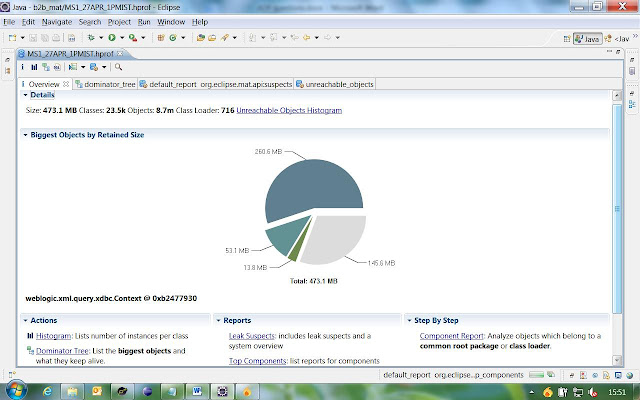Switch to default_report apisuspects tab
This screenshot has width=640, height=400.
point(216,84)
